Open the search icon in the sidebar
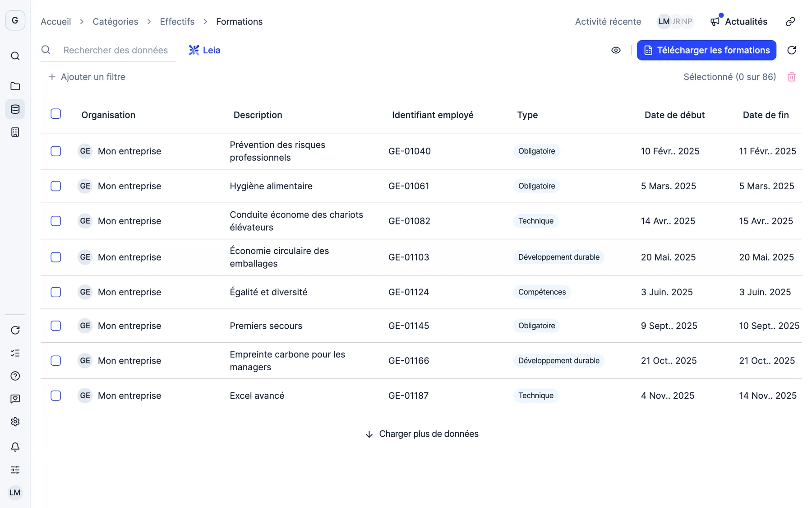The width and height of the screenshot is (812, 508). pyautogui.click(x=15, y=56)
